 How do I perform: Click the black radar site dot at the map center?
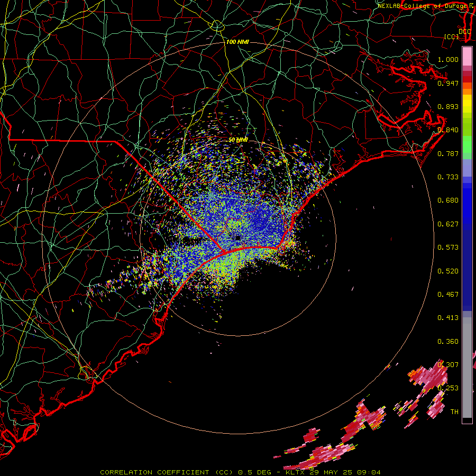(237, 237)
